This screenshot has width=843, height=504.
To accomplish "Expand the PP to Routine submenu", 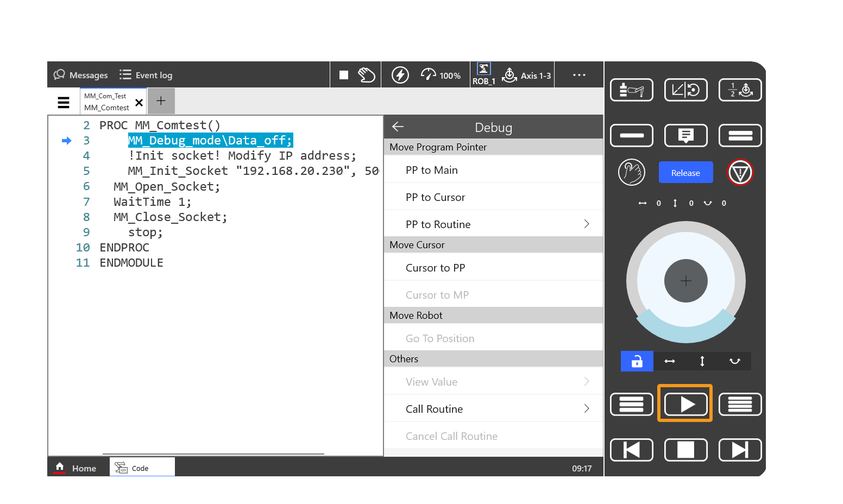I will click(586, 224).
